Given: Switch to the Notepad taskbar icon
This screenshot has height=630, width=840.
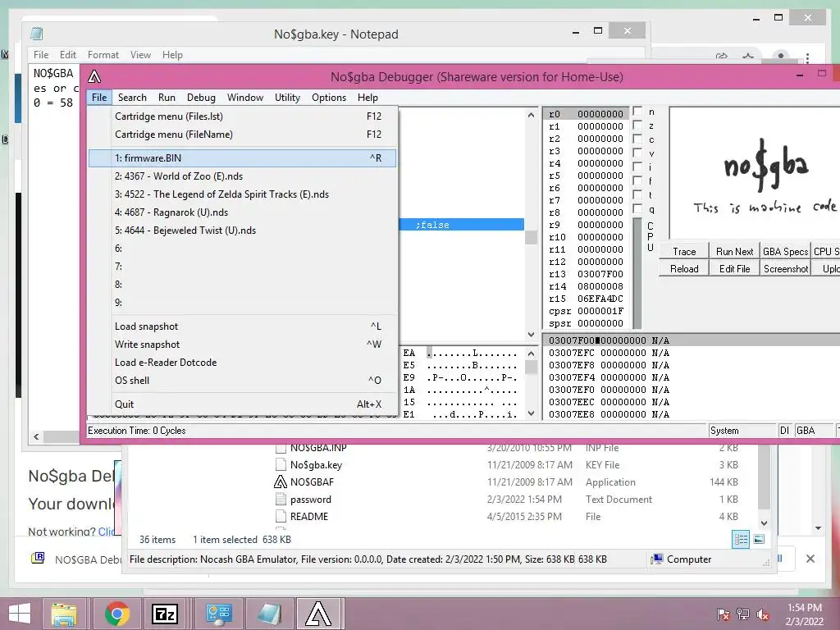Looking at the screenshot, I should click(269, 614).
